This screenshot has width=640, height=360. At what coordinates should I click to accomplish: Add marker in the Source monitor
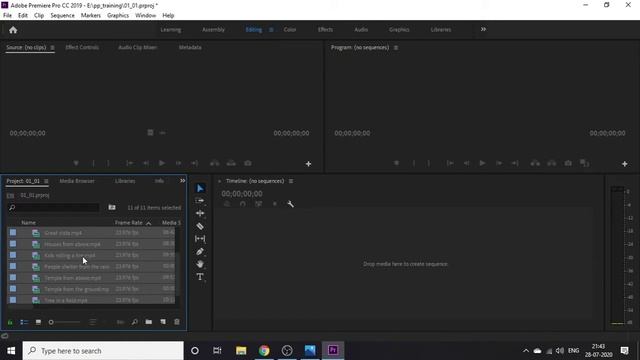click(x=76, y=163)
